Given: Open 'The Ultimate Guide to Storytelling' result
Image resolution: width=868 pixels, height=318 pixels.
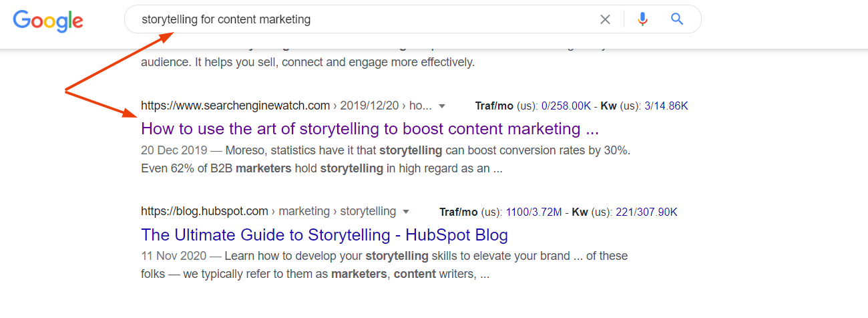Looking at the screenshot, I should point(324,235).
